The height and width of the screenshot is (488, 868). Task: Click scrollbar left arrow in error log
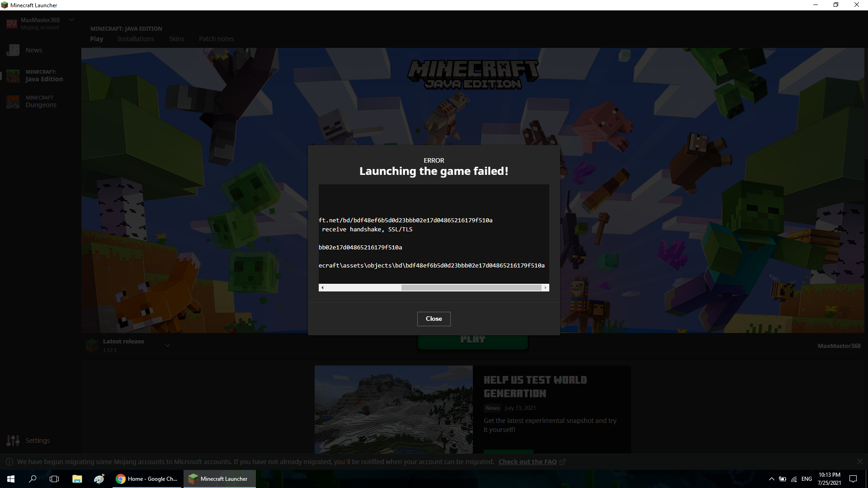(322, 288)
